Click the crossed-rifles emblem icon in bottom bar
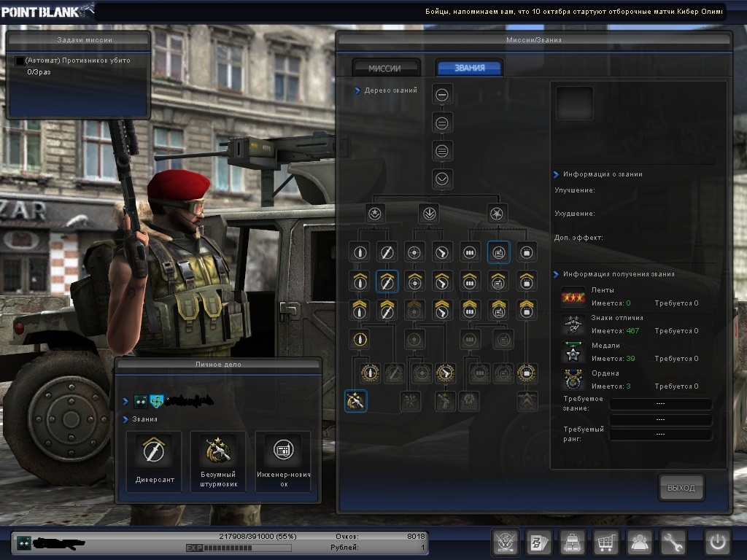The width and height of the screenshot is (747, 560). [506, 542]
